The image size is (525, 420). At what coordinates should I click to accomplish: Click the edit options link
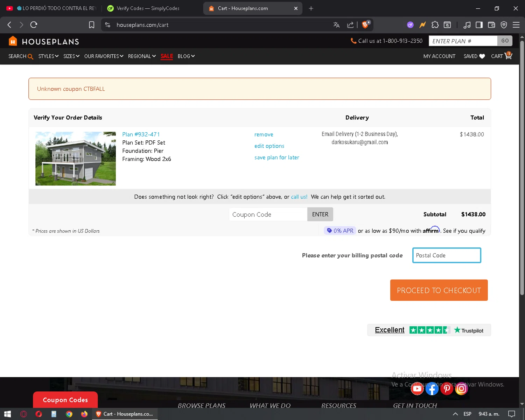(269, 146)
